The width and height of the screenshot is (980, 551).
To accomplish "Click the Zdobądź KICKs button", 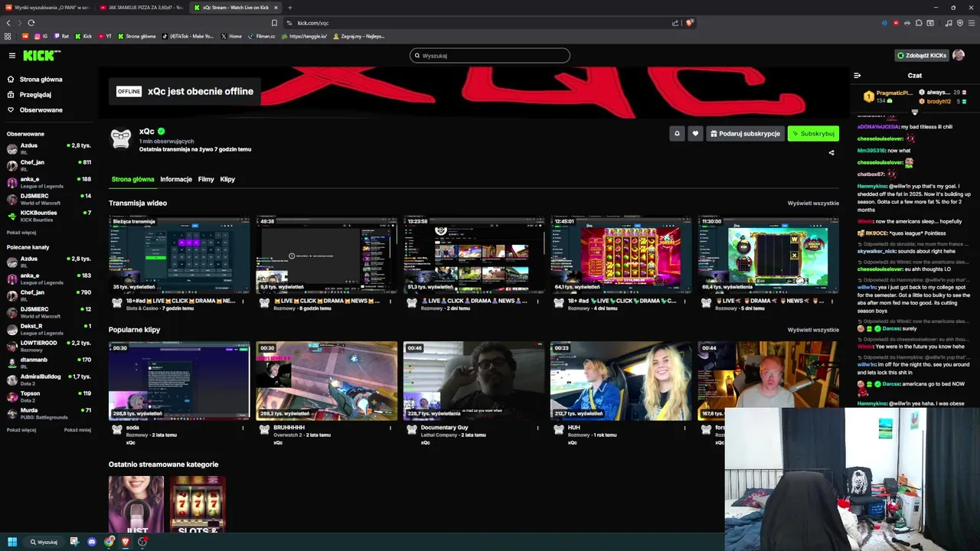I will pos(922,55).
